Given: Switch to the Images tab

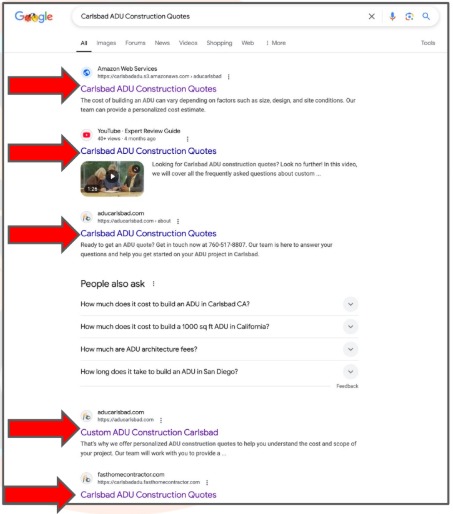Looking at the screenshot, I should (x=106, y=43).
